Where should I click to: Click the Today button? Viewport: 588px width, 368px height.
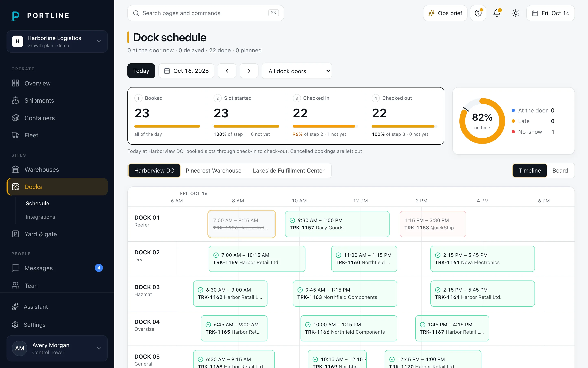click(141, 71)
